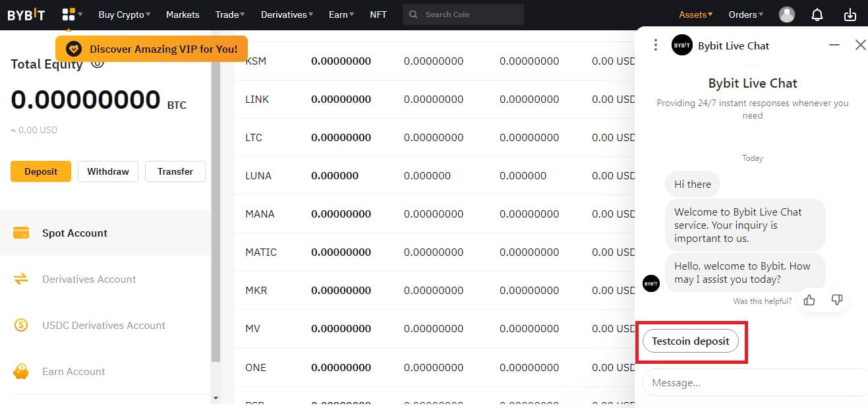868x408 pixels.
Task: Click the Earn Account piggy bank icon
Action: pos(21,371)
